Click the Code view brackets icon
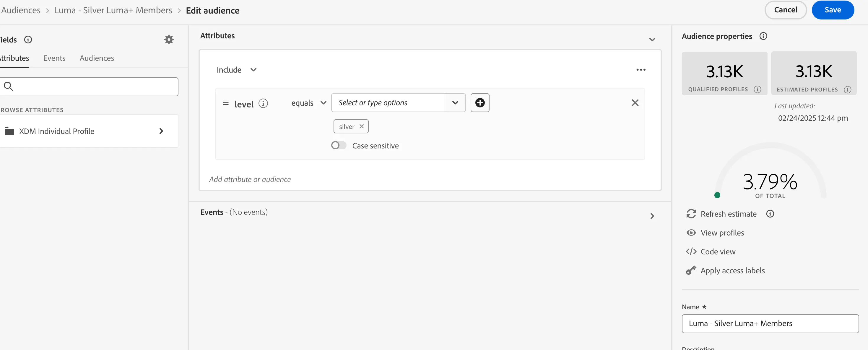 tap(691, 251)
